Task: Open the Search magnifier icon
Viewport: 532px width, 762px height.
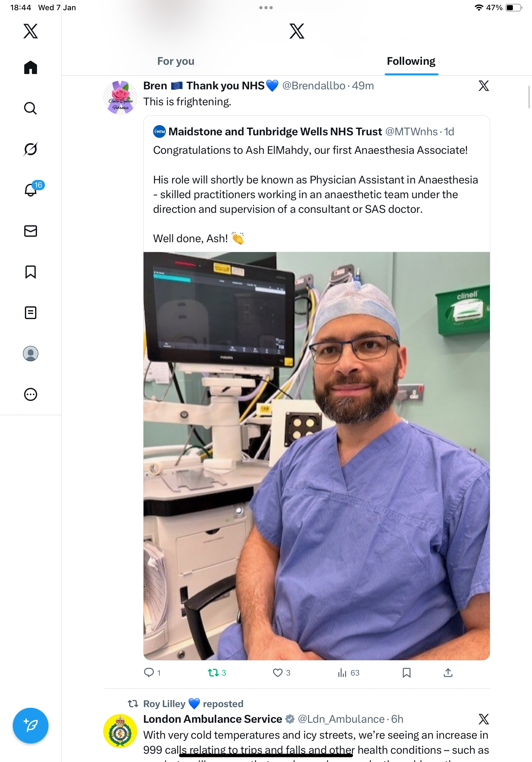Action: [31, 108]
